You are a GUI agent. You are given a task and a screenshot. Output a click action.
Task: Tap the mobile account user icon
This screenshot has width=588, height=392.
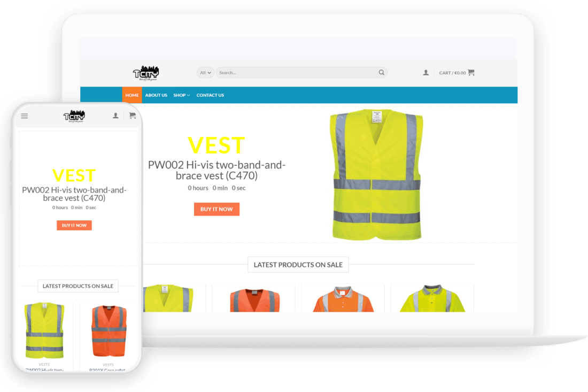point(115,116)
